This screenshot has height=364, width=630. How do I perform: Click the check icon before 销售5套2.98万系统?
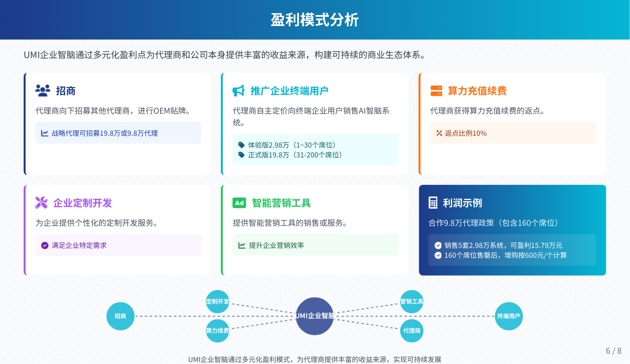[438, 245]
